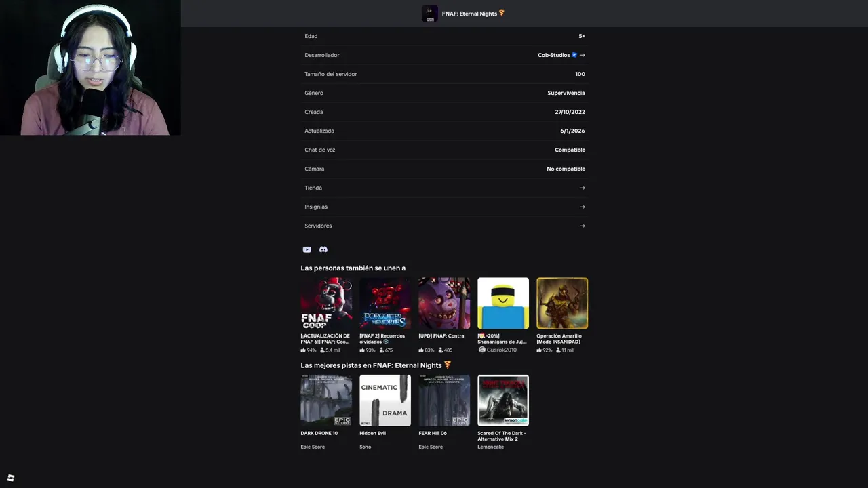The height and width of the screenshot is (488, 868).
Task: Click the 'Supervivencia' genre value
Action: click(566, 93)
